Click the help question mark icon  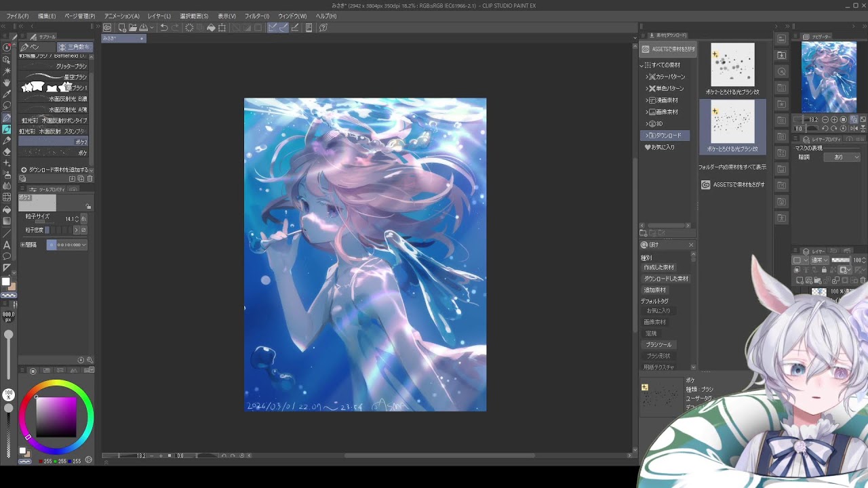tap(323, 28)
